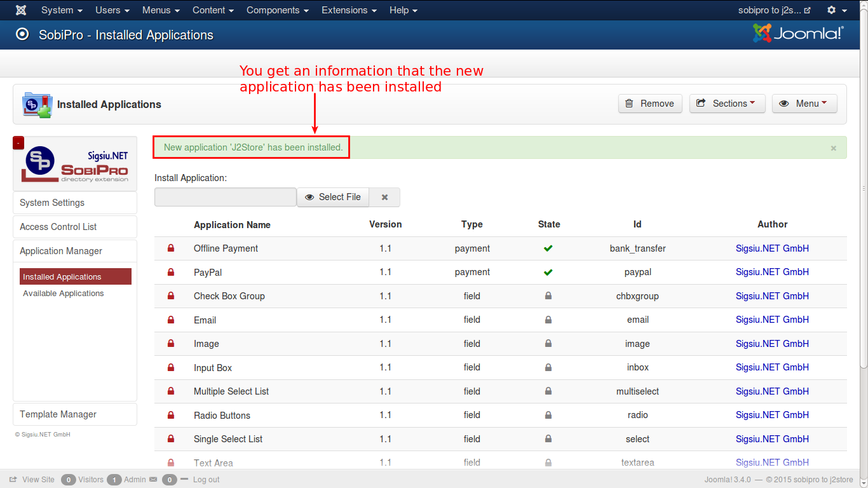
Task: Click the Visitors count badge
Action: coord(69,480)
